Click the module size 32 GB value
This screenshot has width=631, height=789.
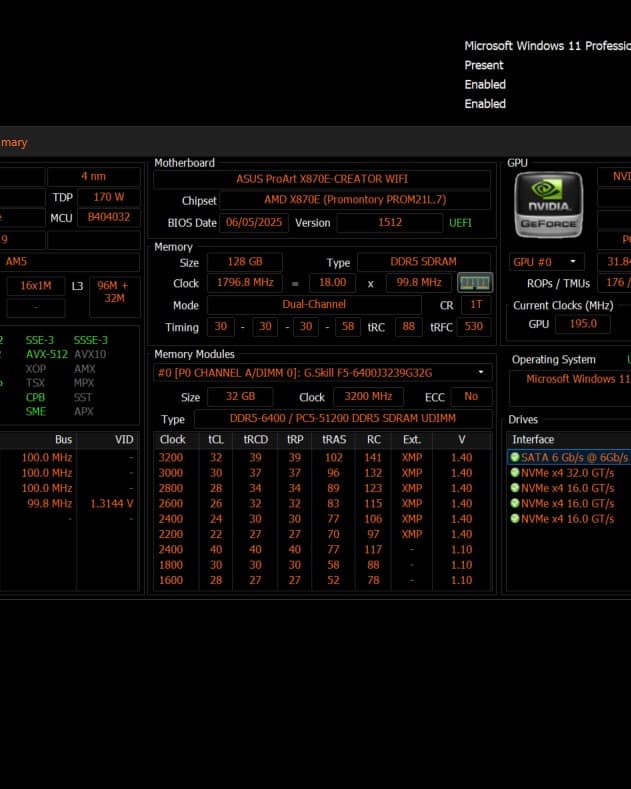(x=240, y=397)
